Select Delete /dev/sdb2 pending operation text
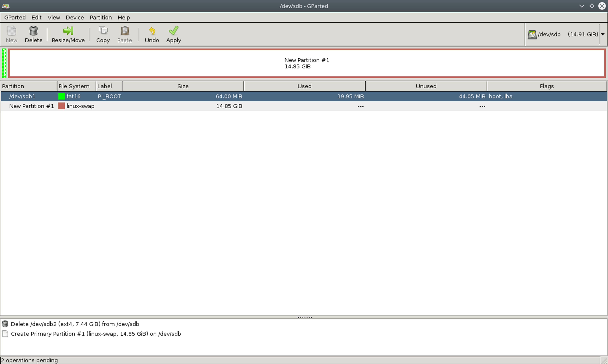The width and height of the screenshot is (608, 364). (x=75, y=324)
